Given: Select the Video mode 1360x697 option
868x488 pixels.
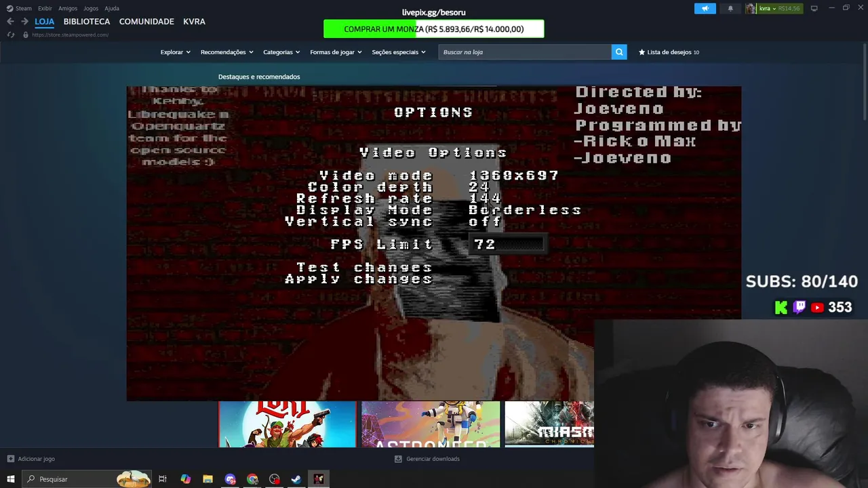Looking at the screenshot, I should tap(439, 176).
